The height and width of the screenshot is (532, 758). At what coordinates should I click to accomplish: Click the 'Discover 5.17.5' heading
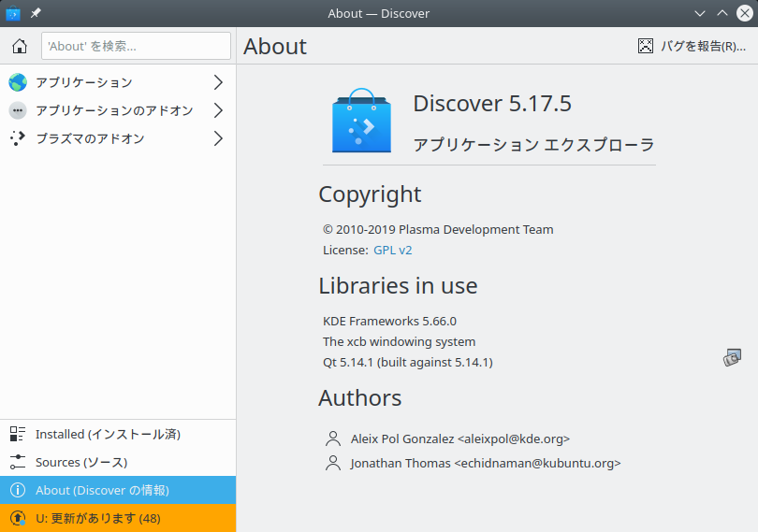pyautogui.click(x=492, y=104)
